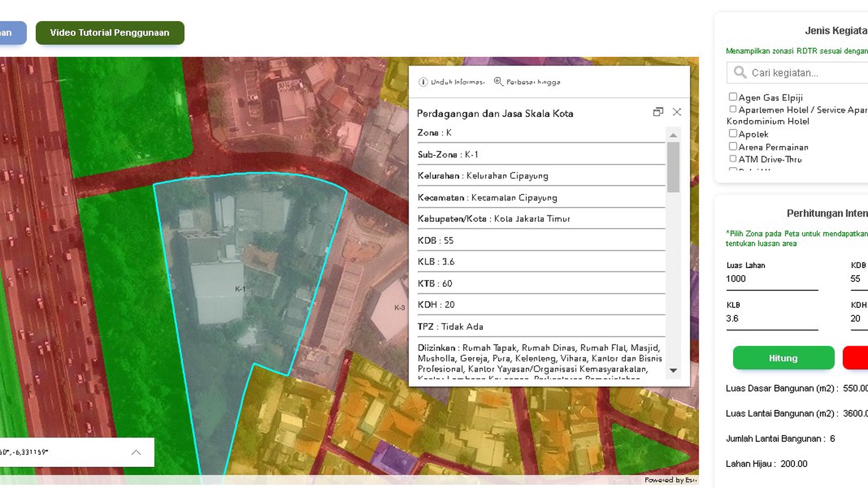868x488 pixels.
Task: Click the KDB input showing 55
Action: pyautogui.click(x=859, y=279)
